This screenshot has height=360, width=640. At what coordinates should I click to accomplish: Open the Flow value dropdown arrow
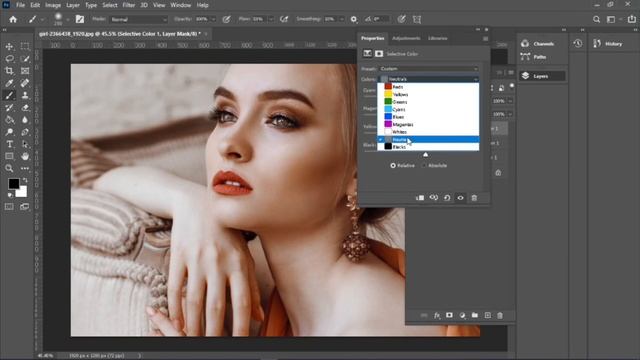(271, 19)
